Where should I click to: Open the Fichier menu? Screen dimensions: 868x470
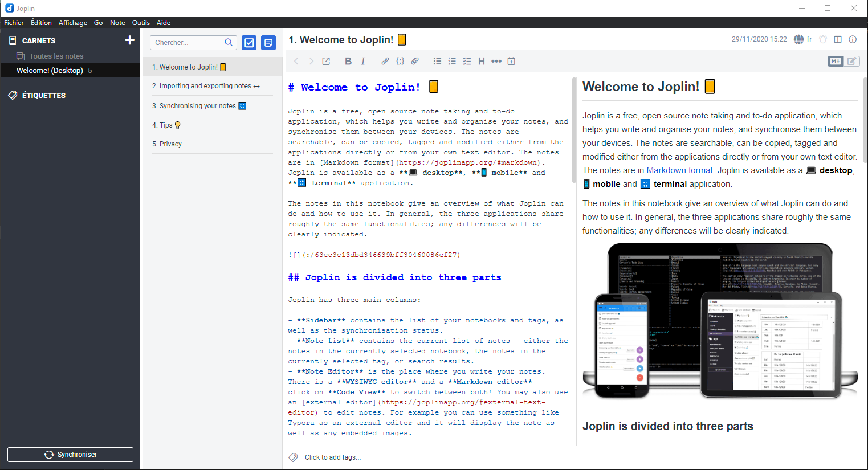[14, 23]
